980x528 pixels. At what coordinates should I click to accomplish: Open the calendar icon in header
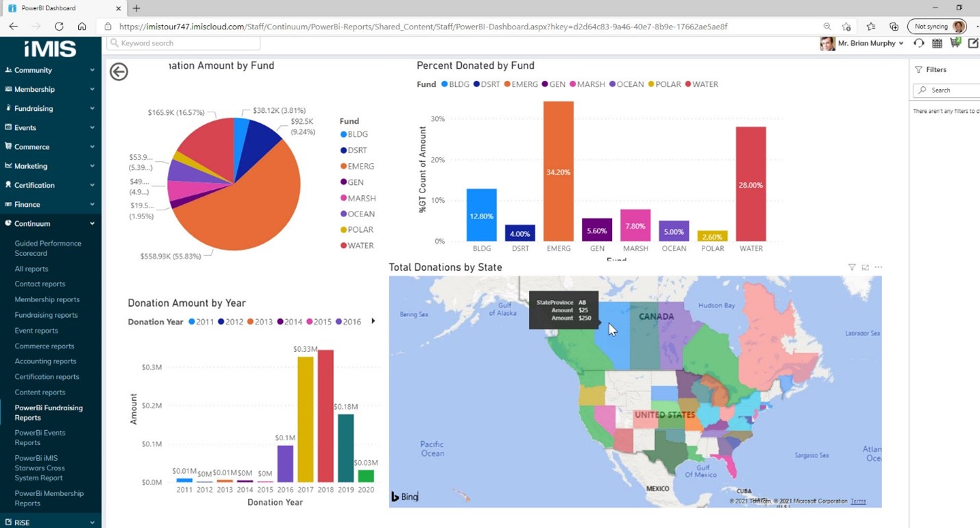point(937,43)
